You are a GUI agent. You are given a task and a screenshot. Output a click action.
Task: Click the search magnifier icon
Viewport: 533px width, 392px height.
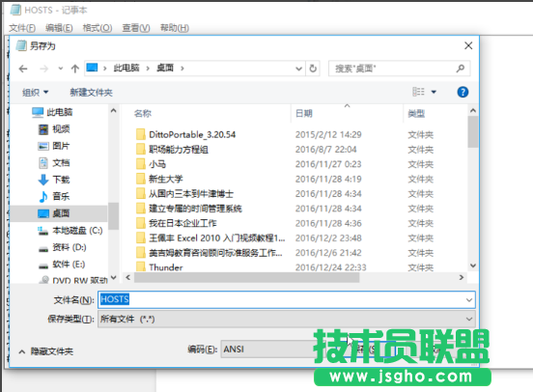(x=461, y=69)
